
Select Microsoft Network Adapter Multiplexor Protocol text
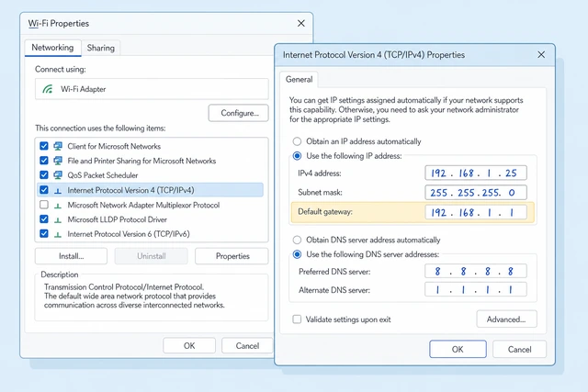point(143,205)
